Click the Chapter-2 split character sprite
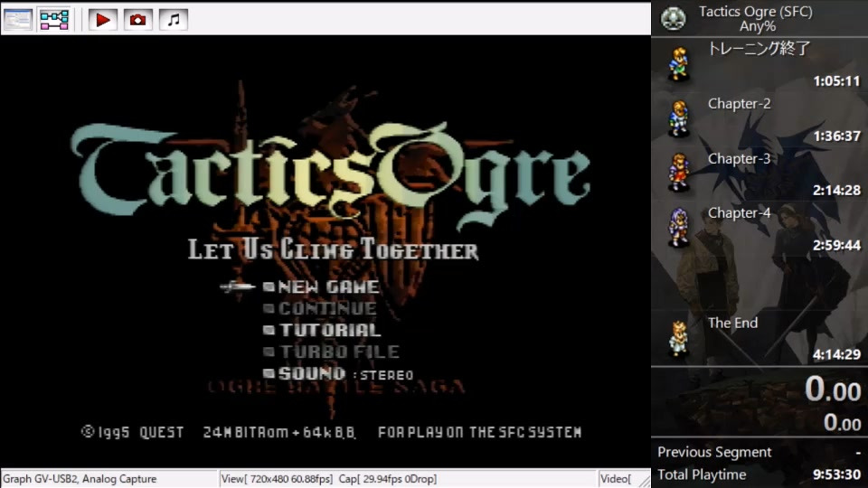The width and height of the screenshot is (868, 488). click(x=679, y=118)
